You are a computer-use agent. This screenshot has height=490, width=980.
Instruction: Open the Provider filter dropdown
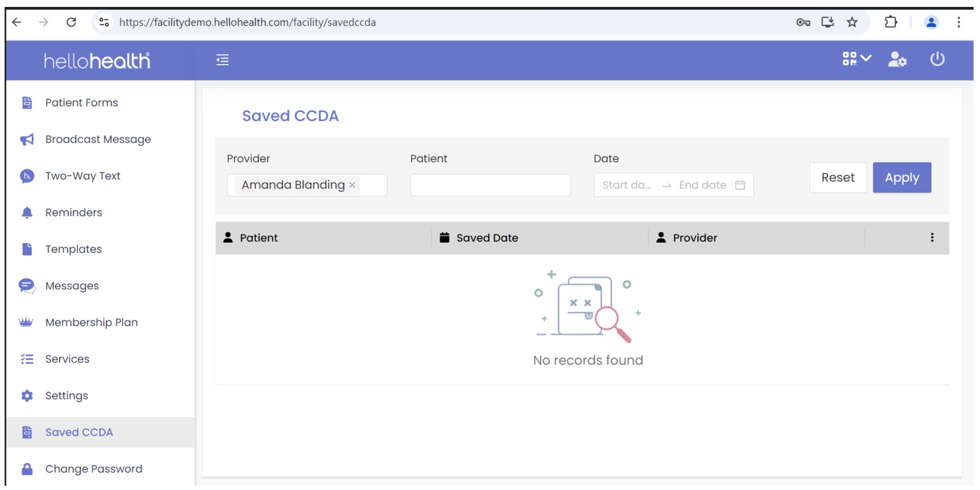click(372, 185)
